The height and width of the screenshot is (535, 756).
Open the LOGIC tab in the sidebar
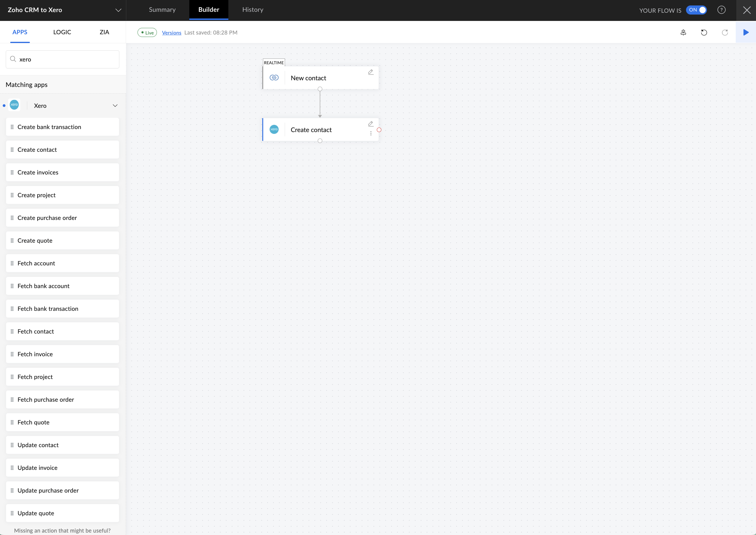tap(62, 32)
